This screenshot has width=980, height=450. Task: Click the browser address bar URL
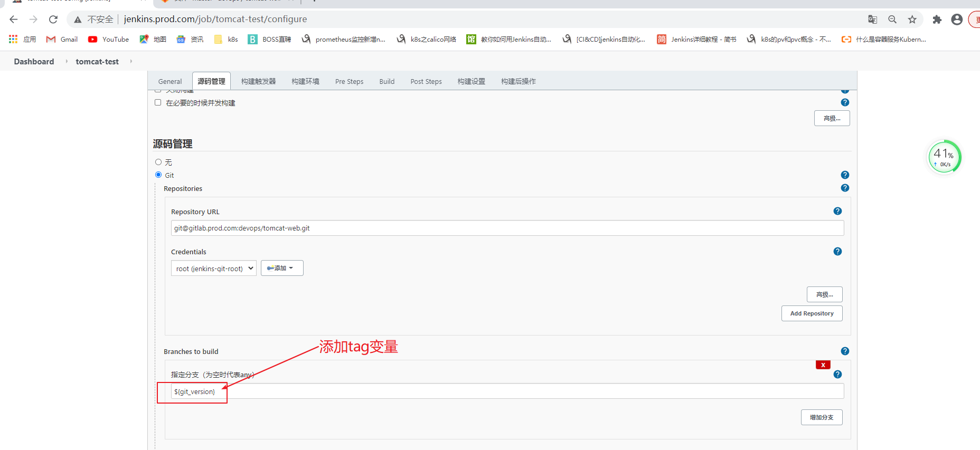(x=215, y=20)
